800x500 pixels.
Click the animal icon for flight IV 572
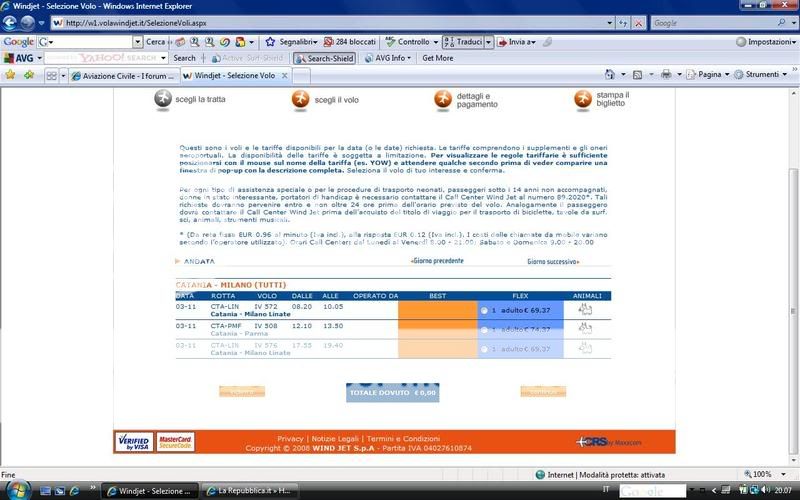(x=586, y=310)
